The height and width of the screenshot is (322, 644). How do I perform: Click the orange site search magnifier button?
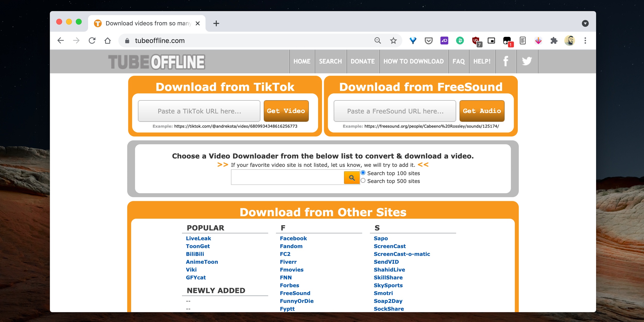(x=352, y=177)
